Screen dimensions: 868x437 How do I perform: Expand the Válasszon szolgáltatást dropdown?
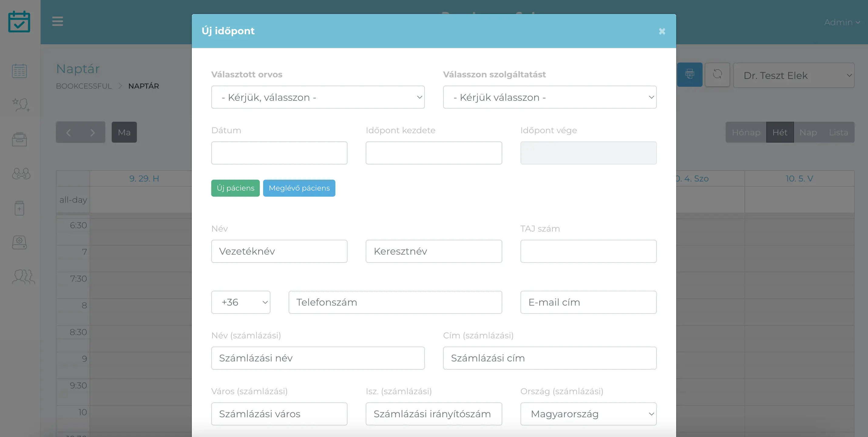tap(550, 97)
